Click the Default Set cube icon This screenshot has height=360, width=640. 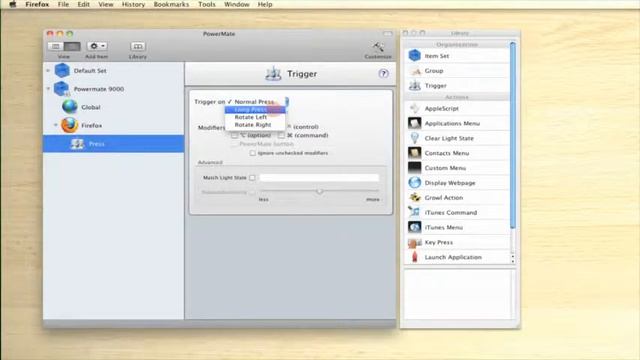(62, 70)
